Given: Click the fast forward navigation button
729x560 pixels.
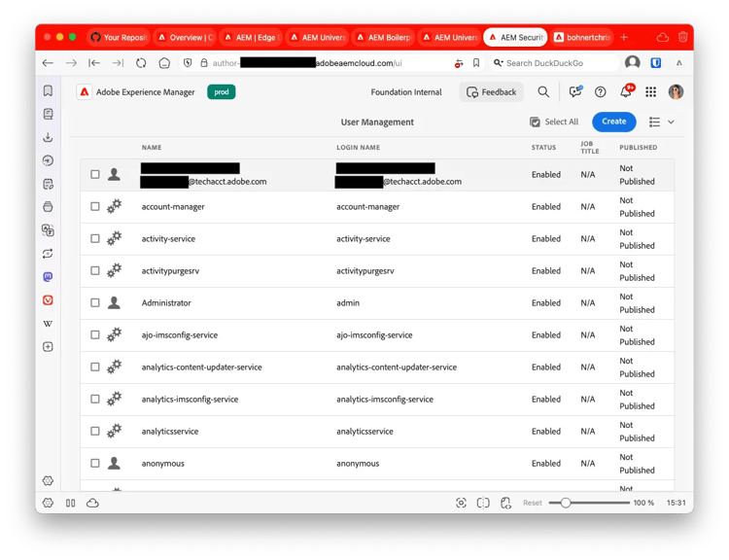Looking at the screenshot, I should [118, 63].
